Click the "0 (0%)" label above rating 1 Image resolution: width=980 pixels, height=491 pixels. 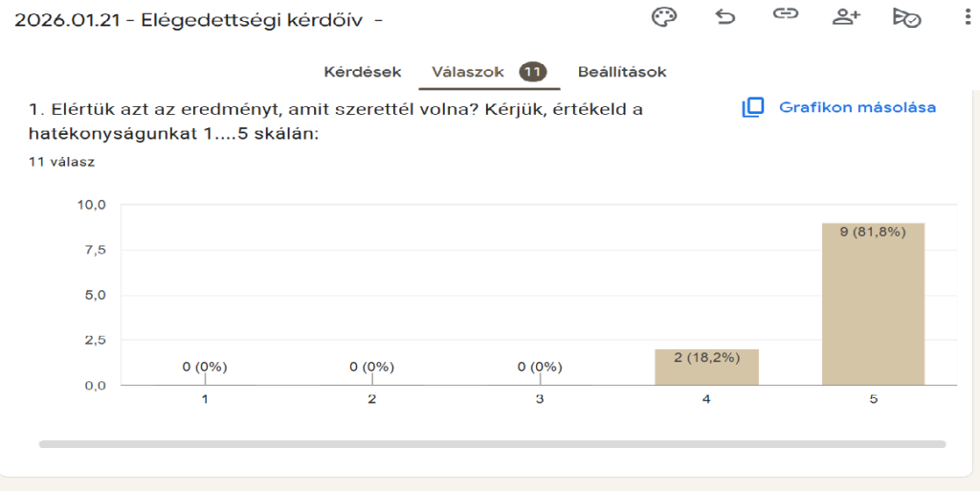(205, 367)
